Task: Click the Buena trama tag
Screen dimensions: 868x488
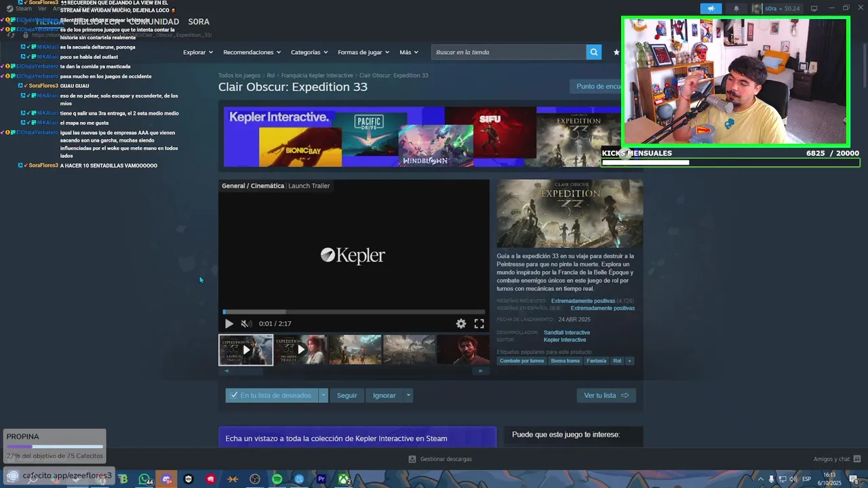Action: tap(565, 361)
